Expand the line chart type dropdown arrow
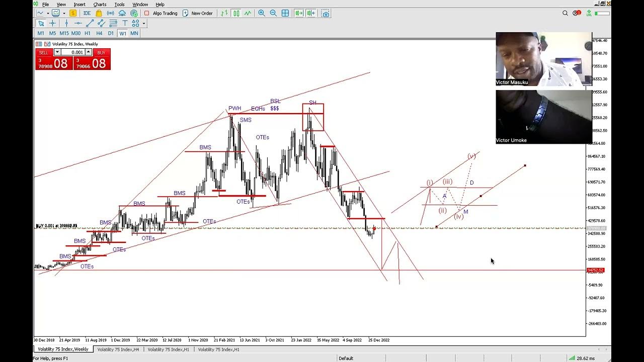 pyautogui.click(x=47, y=13)
